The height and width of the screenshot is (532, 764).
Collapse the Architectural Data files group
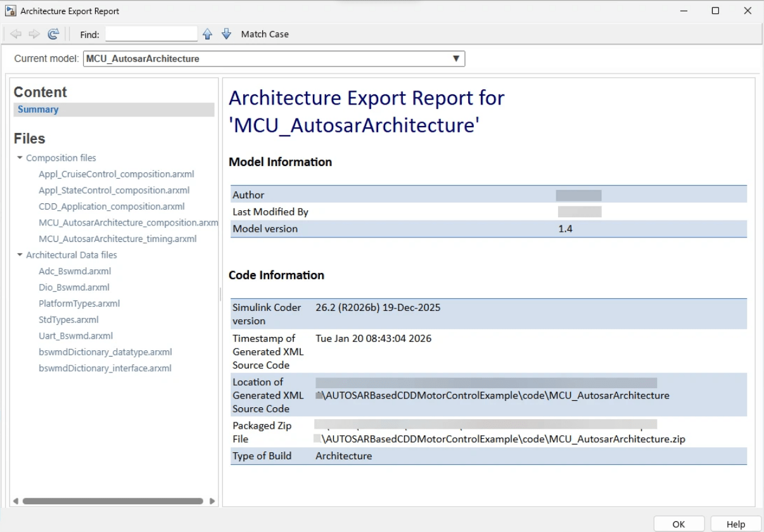tap(20, 255)
